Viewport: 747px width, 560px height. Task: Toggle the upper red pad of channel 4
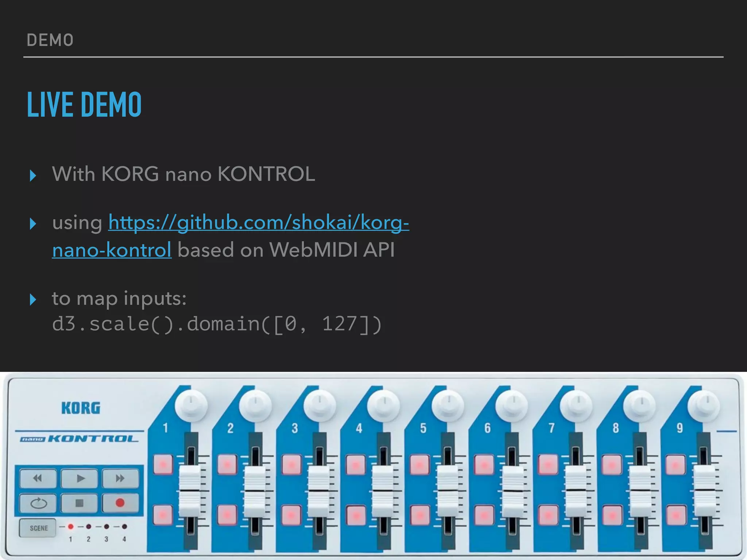(356, 464)
